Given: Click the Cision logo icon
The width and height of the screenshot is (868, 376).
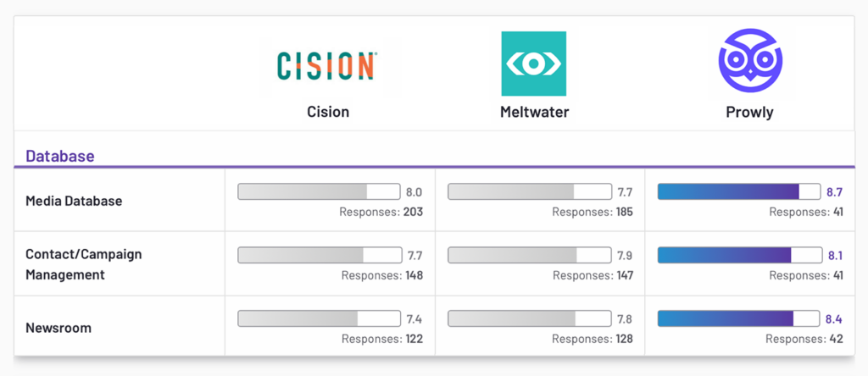Looking at the screenshot, I should click(x=327, y=65).
